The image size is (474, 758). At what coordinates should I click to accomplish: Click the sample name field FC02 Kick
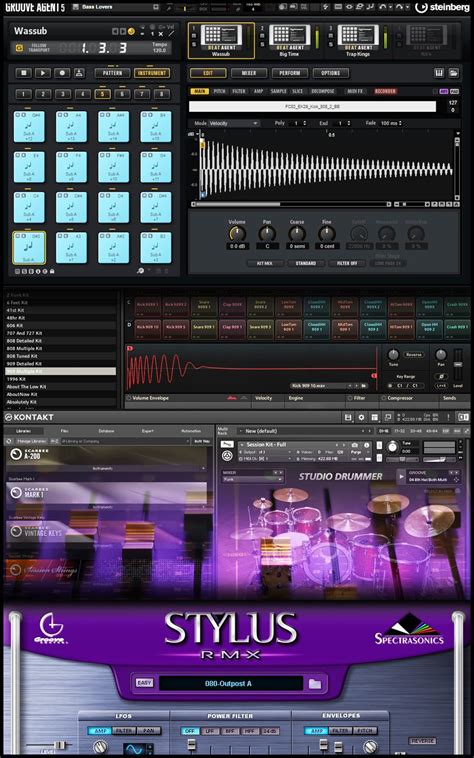pyautogui.click(x=312, y=106)
